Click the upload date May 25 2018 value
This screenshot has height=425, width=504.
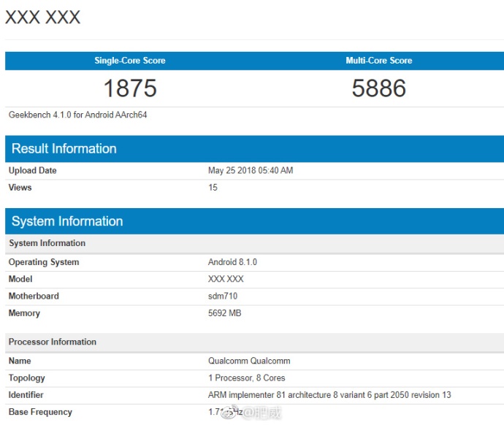click(x=251, y=171)
